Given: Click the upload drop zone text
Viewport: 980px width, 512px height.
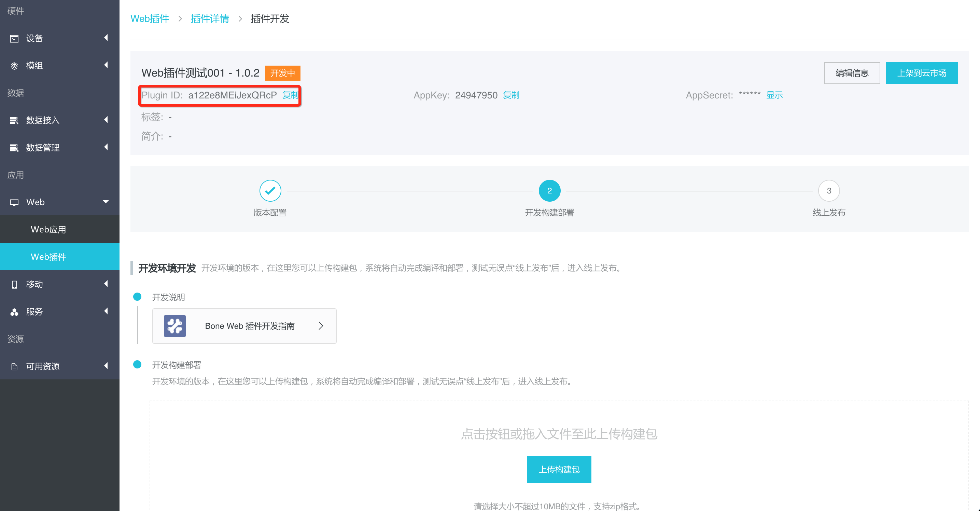Looking at the screenshot, I should click(x=559, y=434).
